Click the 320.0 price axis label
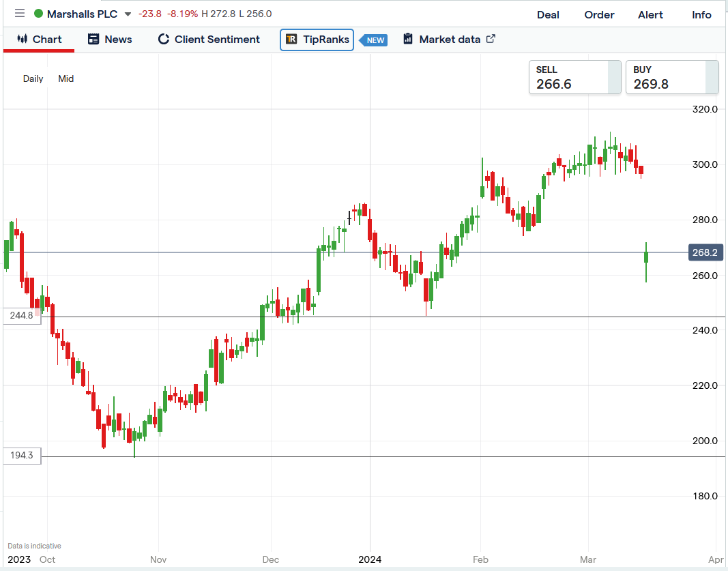This screenshot has height=571, width=728. tap(705, 110)
